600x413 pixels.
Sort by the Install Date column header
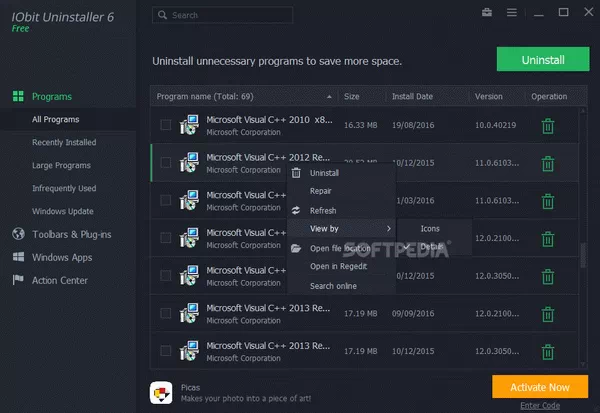click(x=412, y=96)
